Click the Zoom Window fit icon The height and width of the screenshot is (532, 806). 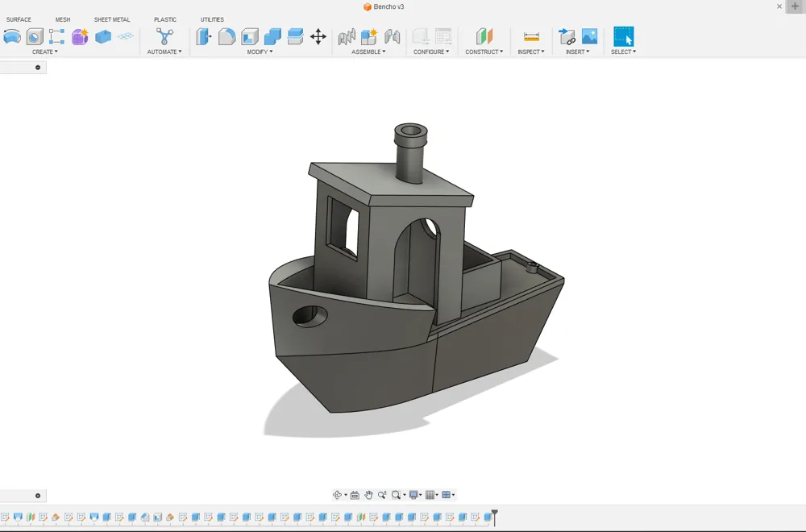point(396,494)
